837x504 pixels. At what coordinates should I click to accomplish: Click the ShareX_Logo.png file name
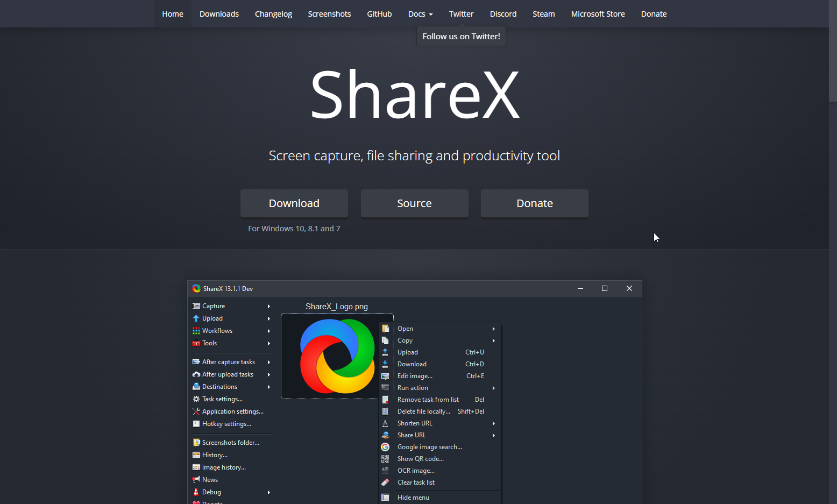(x=337, y=307)
